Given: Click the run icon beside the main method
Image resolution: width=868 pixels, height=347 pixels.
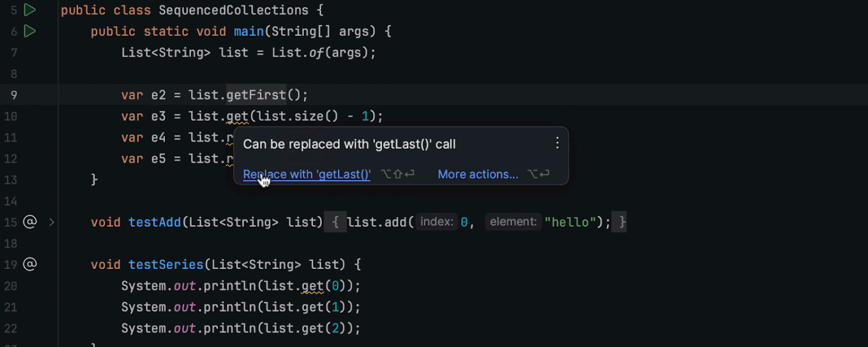Looking at the screenshot, I should click(x=30, y=31).
